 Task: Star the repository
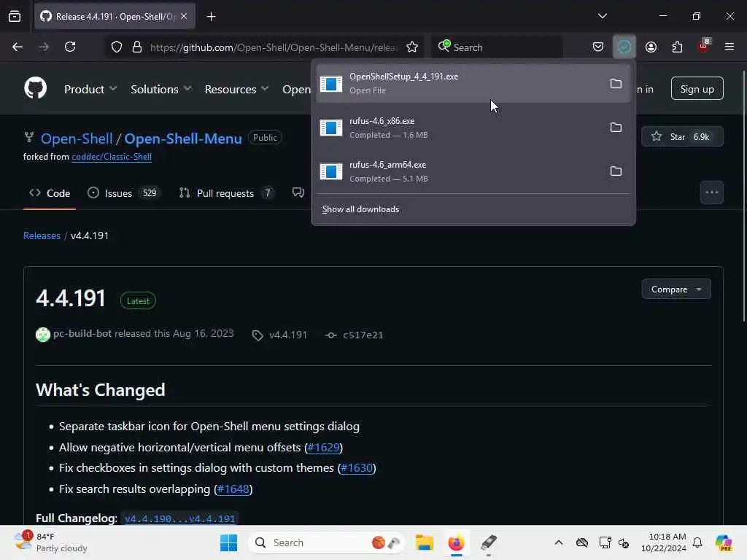click(x=682, y=137)
